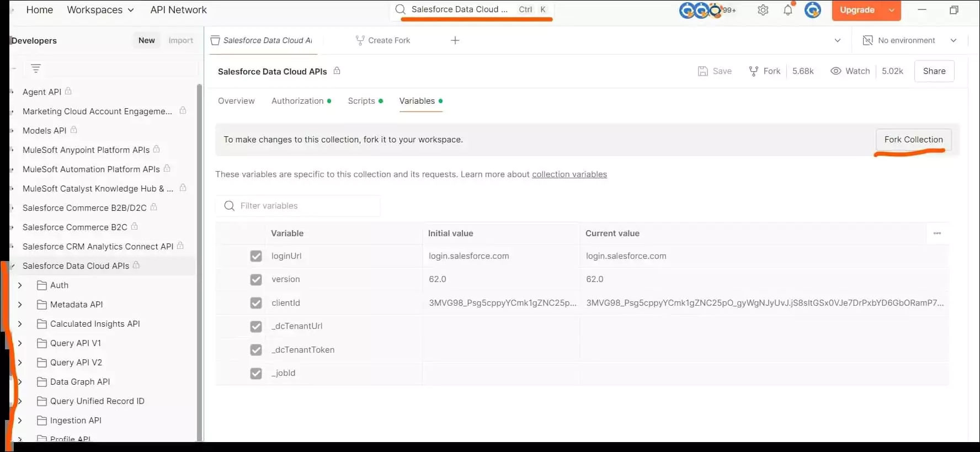The height and width of the screenshot is (452, 980).
Task: Click the collection icon on the open tab
Action: (x=215, y=40)
